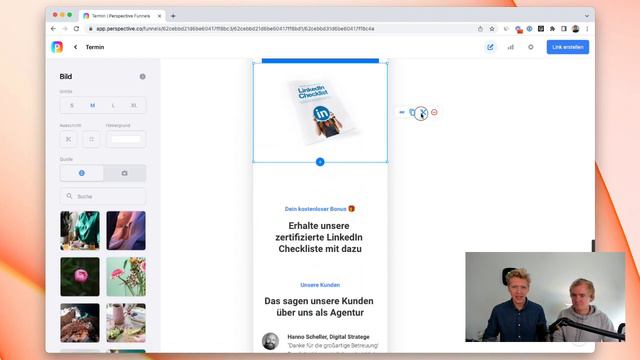Click the share page icon in address bar
Screen dimensions: 640x360
480,29
